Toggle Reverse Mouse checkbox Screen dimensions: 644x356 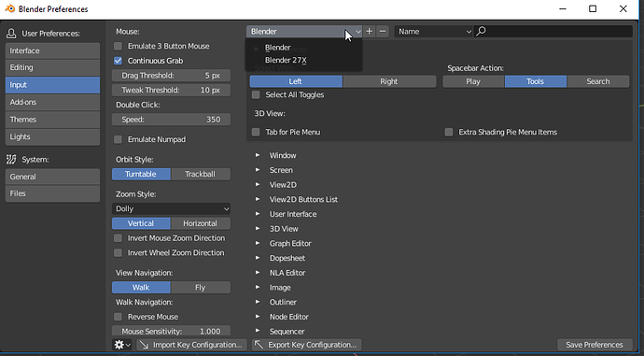[x=118, y=317]
